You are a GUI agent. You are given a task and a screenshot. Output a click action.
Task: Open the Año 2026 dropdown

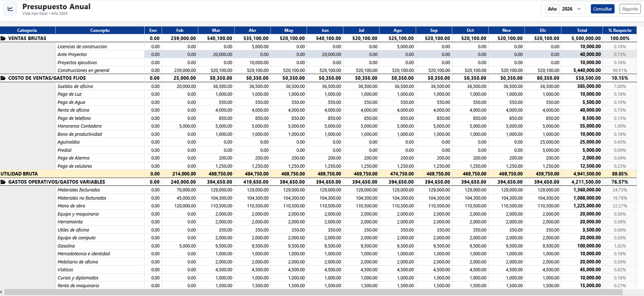click(x=572, y=9)
